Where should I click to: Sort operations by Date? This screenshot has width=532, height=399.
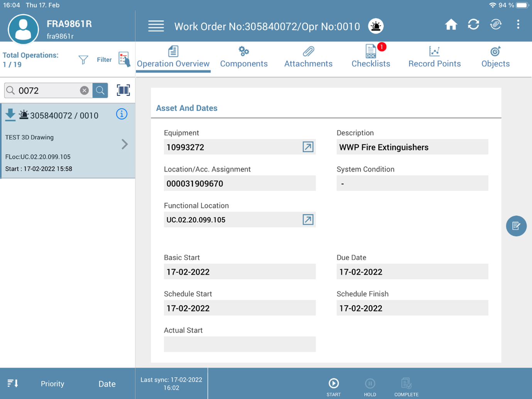pyautogui.click(x=107, y=384)
